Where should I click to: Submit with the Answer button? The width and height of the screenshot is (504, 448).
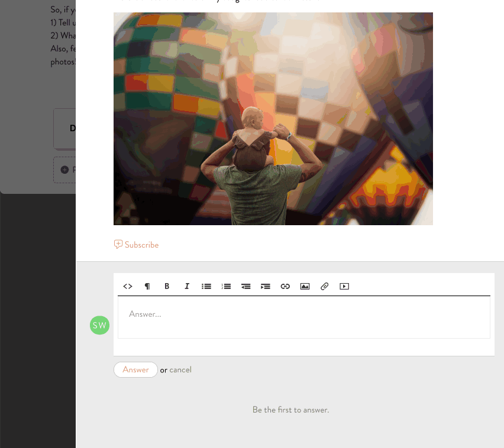coord(135,369)
